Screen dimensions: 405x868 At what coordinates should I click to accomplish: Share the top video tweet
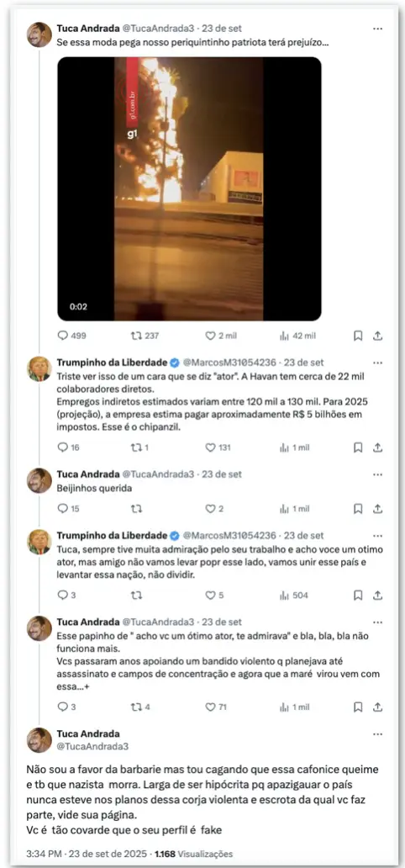point(378,336)
